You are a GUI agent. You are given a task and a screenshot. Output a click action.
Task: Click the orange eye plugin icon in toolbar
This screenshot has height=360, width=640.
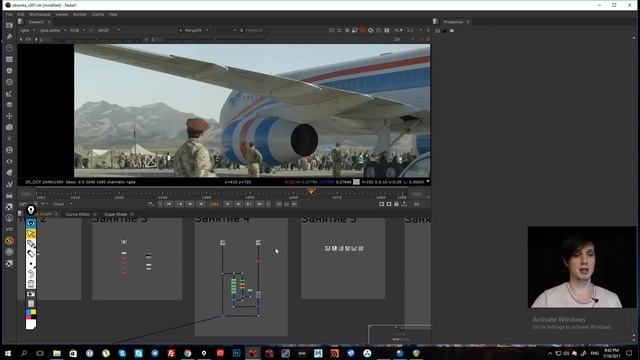coord(9,240)
